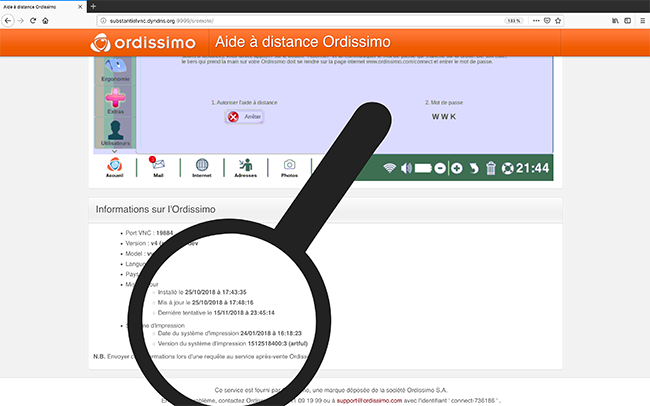This screenshot has width=650, height=406.
Task: Click the Installé le 25/10/2018 line
Action: click(x=202, y=292)
